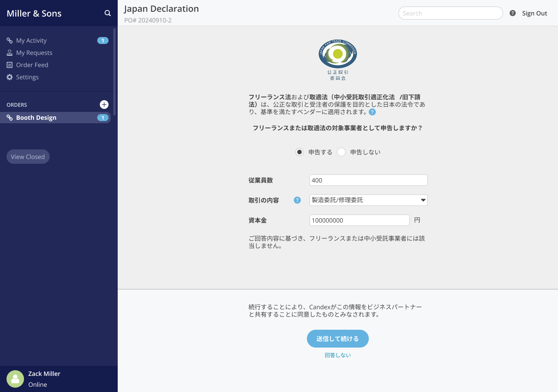The image size is (558, 392).
Task: Click the 従業員数 label
Action: 261,180
